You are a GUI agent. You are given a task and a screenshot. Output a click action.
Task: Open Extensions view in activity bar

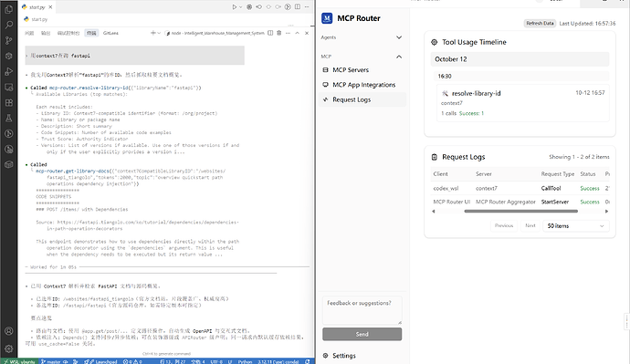(x=8, y=103)
